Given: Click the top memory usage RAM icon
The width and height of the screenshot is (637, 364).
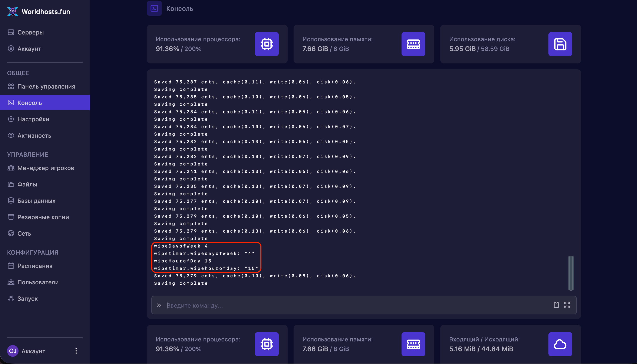Looking at the screenshot, I should click(413, 44).
